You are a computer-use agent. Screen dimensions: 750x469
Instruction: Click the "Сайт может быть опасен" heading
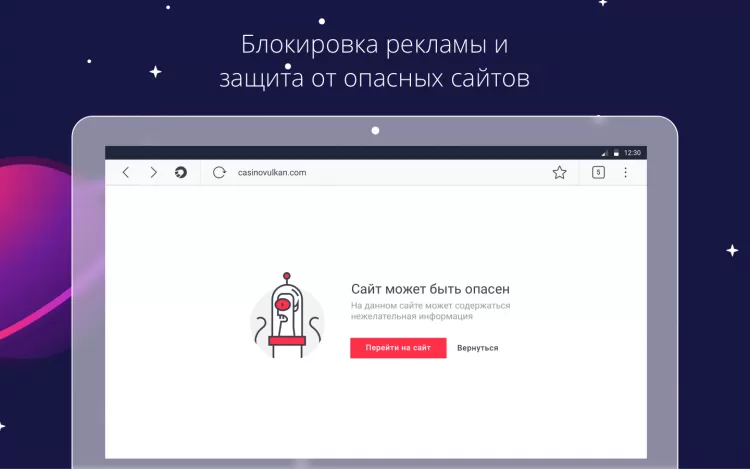[430, 289]
